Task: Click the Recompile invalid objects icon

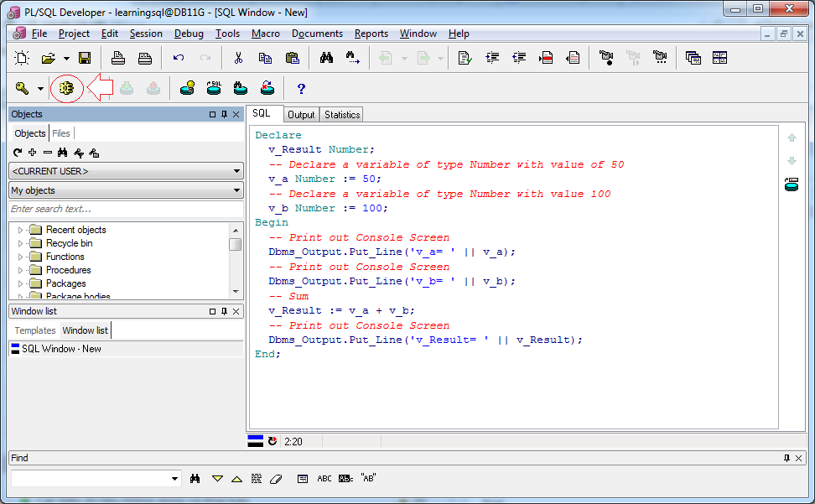Action: coord(267,88)
